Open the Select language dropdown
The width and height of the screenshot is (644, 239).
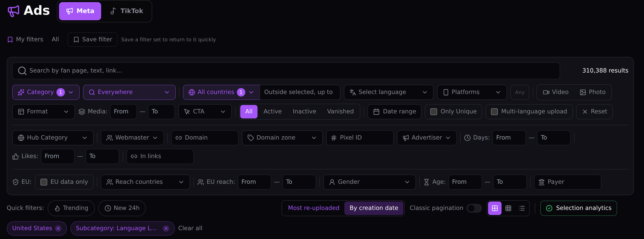(389, 92)
